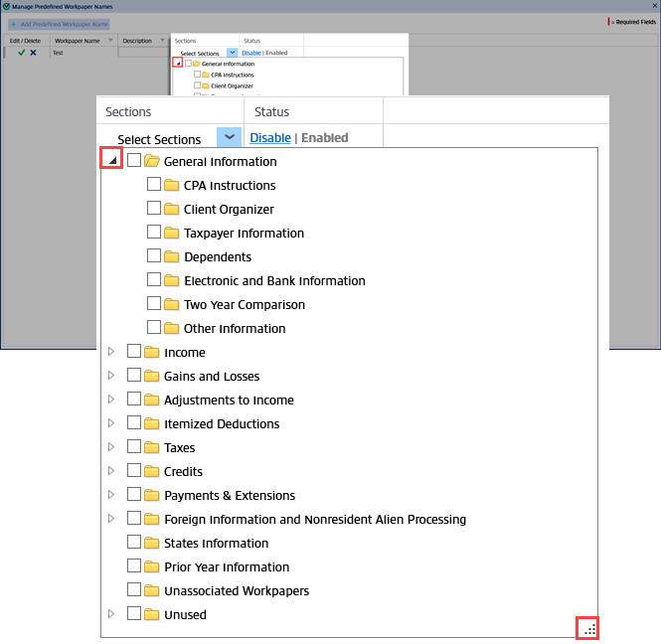The image size is (661, 644).
Task: Enable the Two Year Comparison checkbox
Action: [x=154, y=305]
